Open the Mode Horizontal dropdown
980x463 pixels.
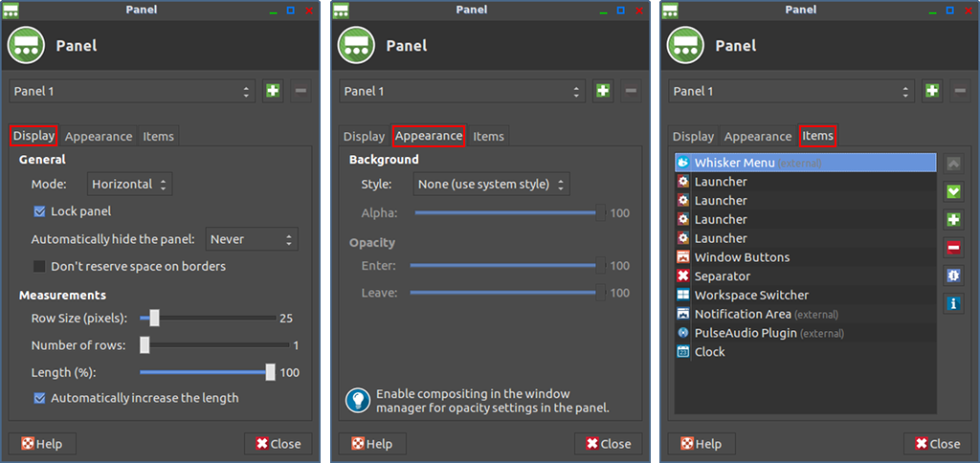pos(129,185)
